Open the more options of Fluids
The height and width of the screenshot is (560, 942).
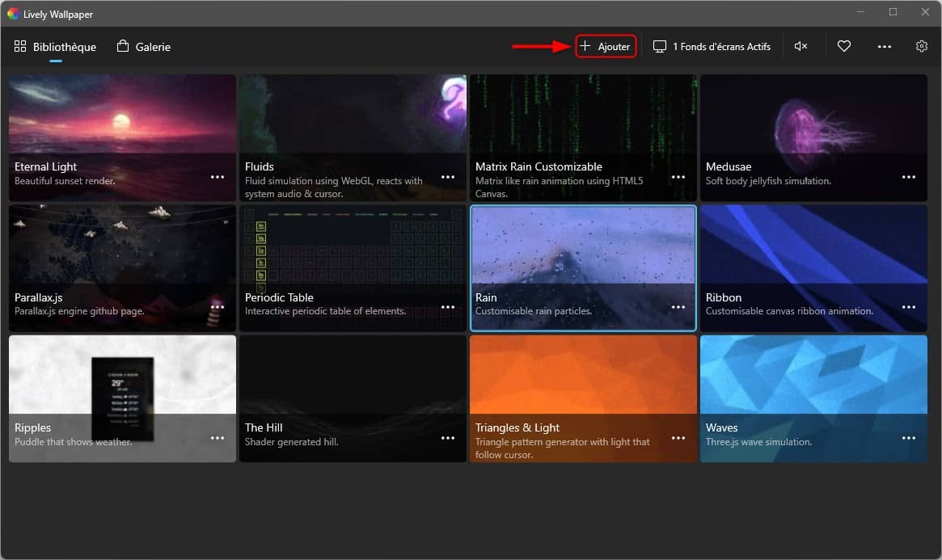(448, 177)
